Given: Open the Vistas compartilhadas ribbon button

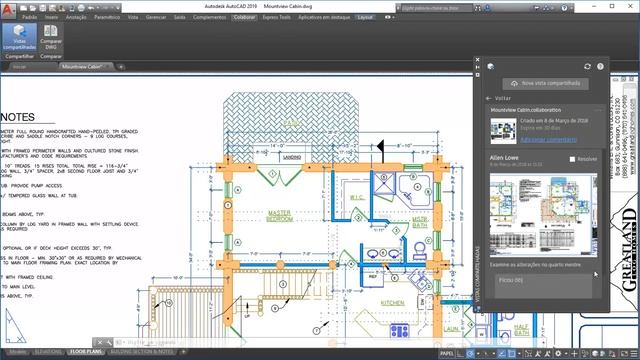Looking at the screenshot, I should point(20,37).
